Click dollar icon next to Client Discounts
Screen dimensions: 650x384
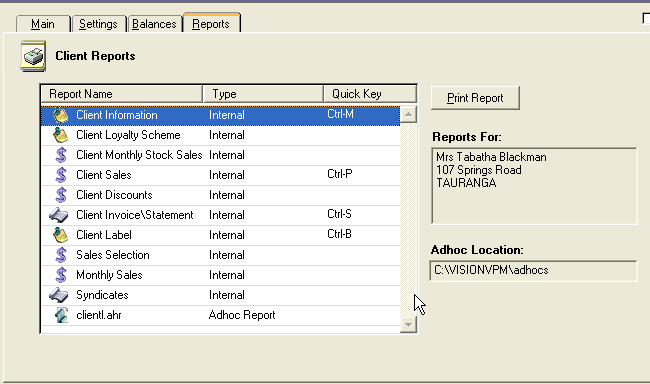tap(61, 195)
